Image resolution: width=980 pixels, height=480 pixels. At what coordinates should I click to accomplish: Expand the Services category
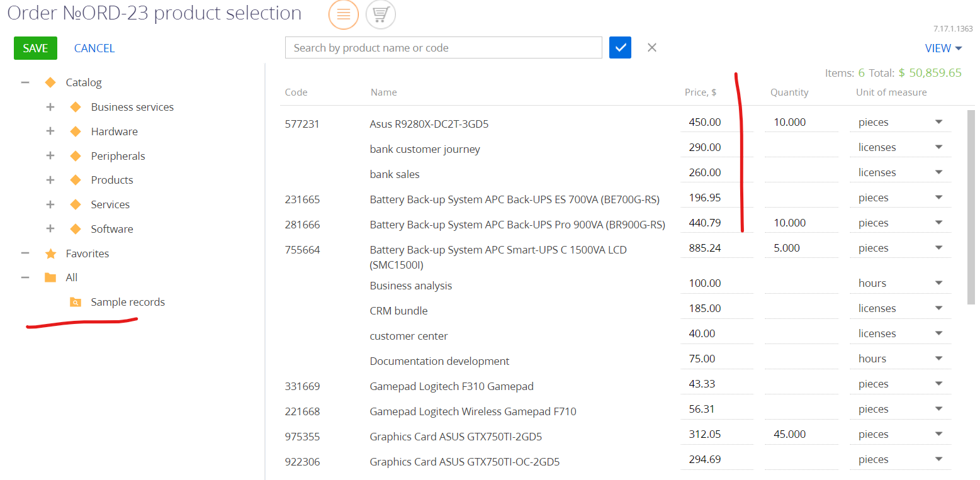50,204
